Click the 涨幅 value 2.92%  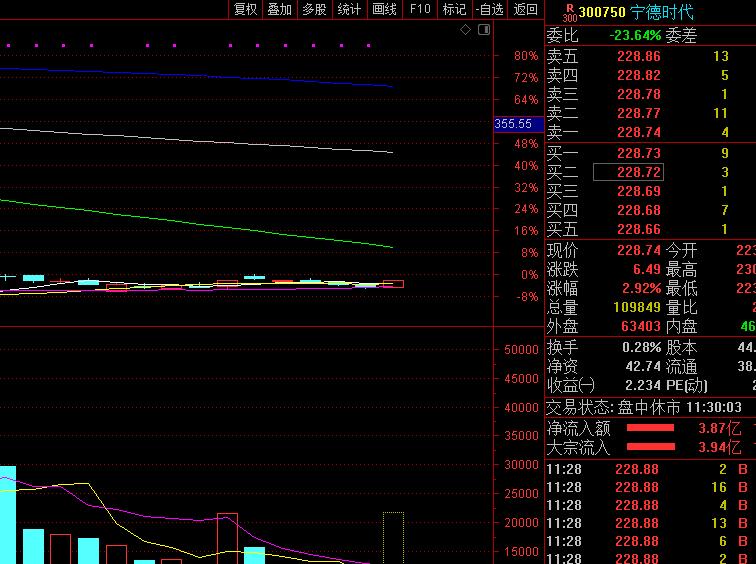(x=641, y=288)
